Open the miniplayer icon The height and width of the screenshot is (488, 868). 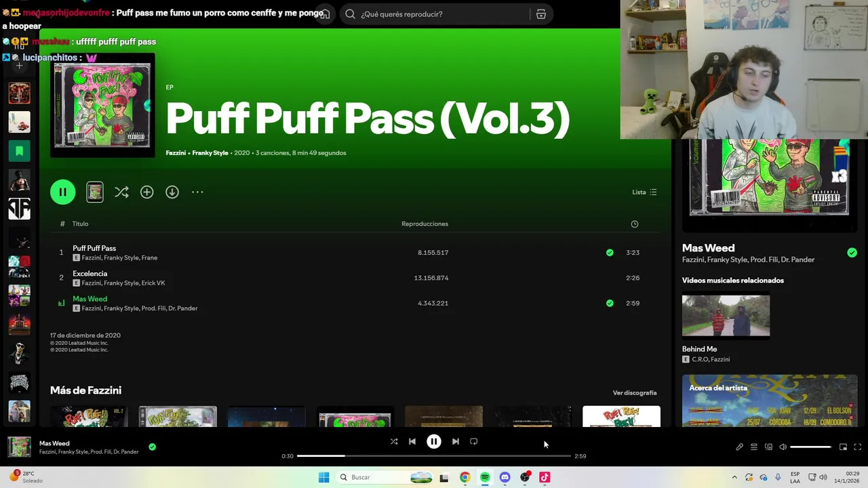[843, 447]
